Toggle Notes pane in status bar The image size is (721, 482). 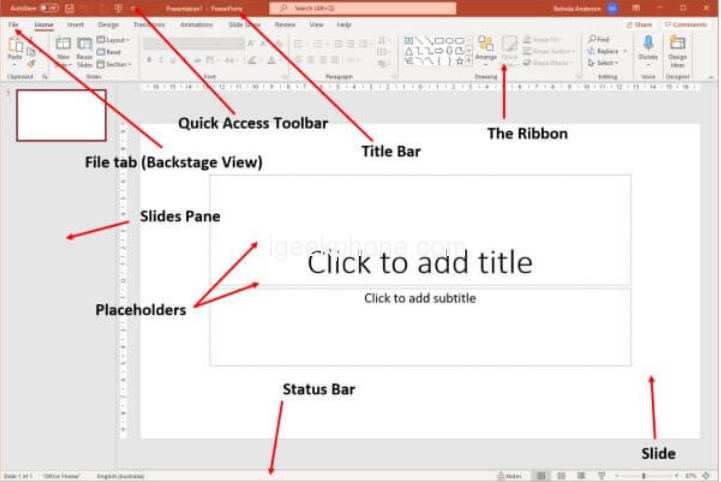point(510,476)
